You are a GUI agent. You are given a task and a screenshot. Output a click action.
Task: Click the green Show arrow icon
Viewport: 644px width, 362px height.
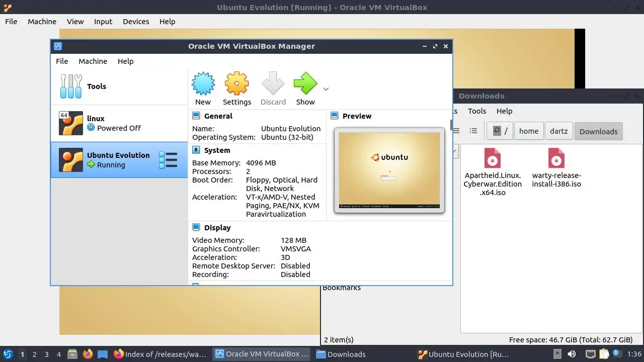305,83
